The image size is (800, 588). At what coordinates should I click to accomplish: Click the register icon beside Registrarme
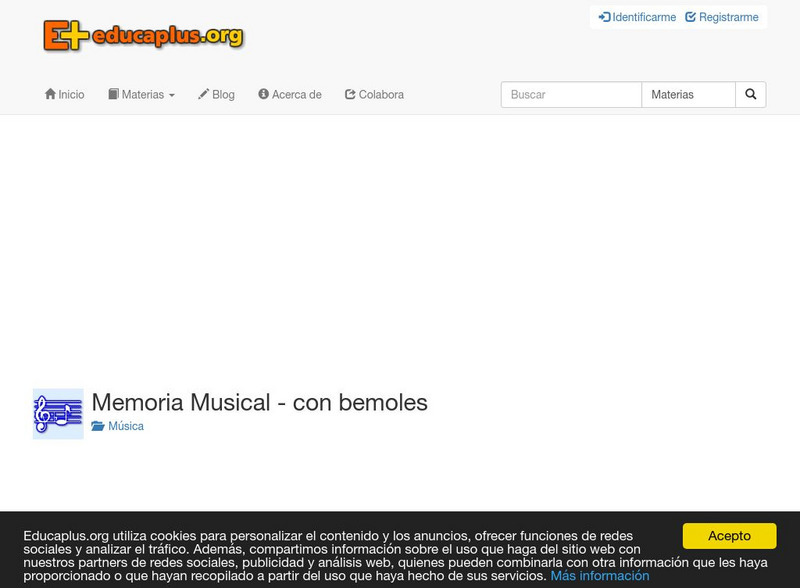click(x=690, y=16)
